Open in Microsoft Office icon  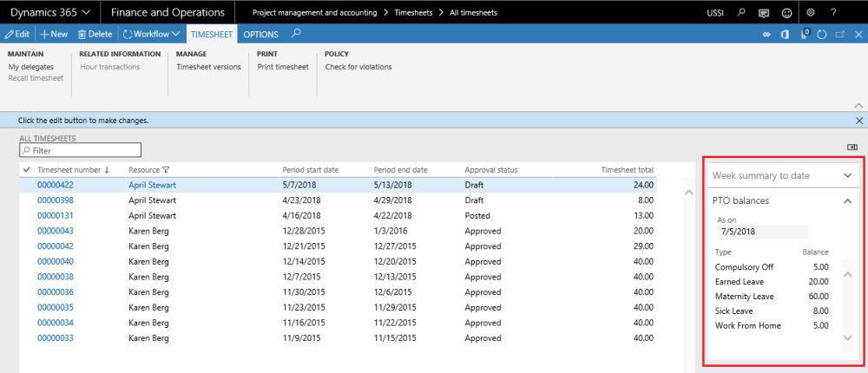pos(785,34)
